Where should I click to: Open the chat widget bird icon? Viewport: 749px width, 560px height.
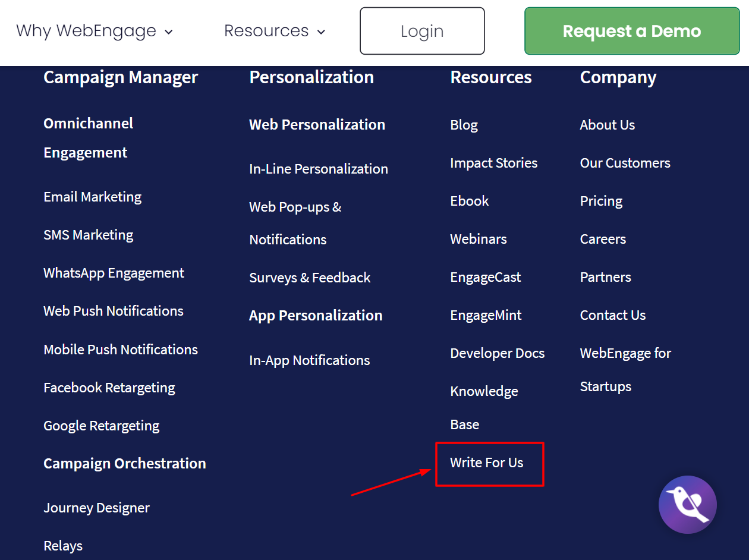click(x=688, y=504)
